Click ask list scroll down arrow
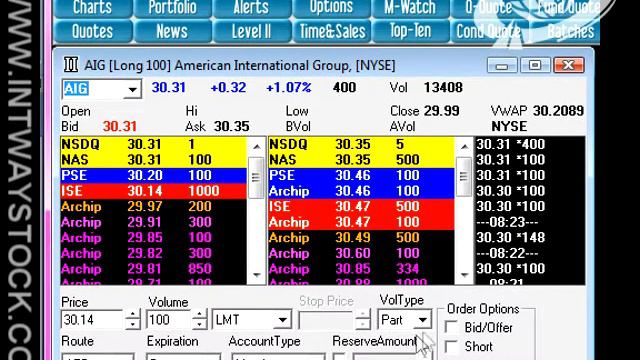Screen dimensions: 640x360 pos(464,275)
